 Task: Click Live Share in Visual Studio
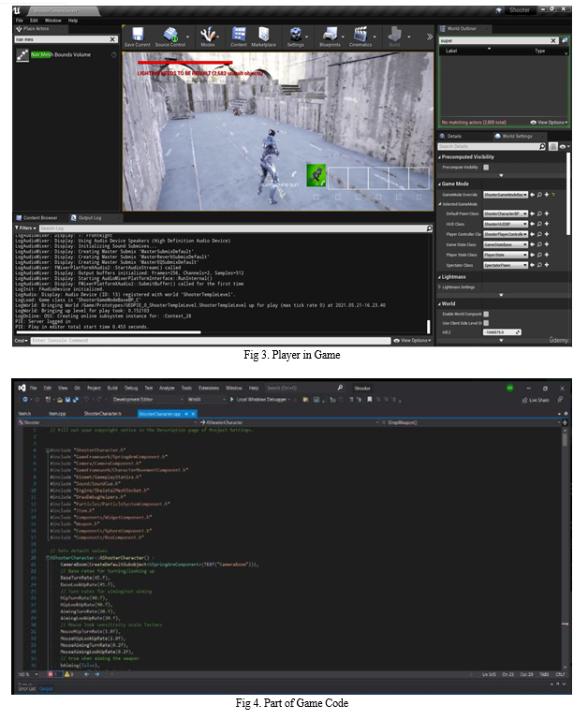tap(536, 400)
